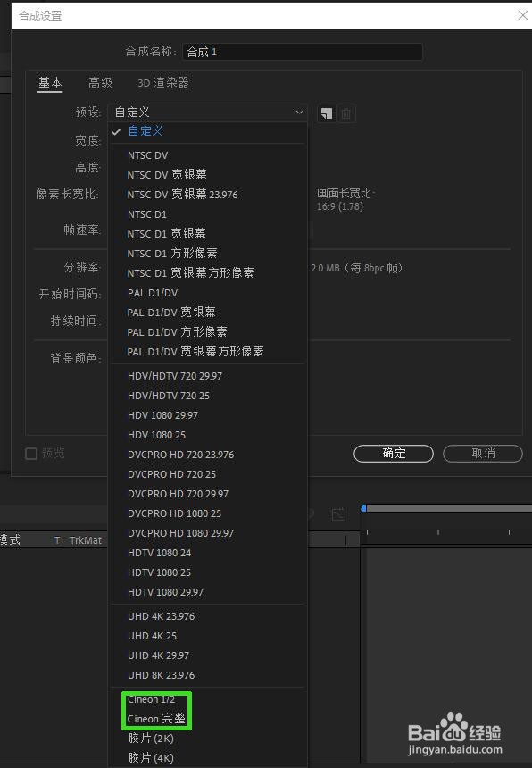This screenshot has width=532, height=768.
Task: Enable the 预览 checkbox
Action: pos(31,454)
